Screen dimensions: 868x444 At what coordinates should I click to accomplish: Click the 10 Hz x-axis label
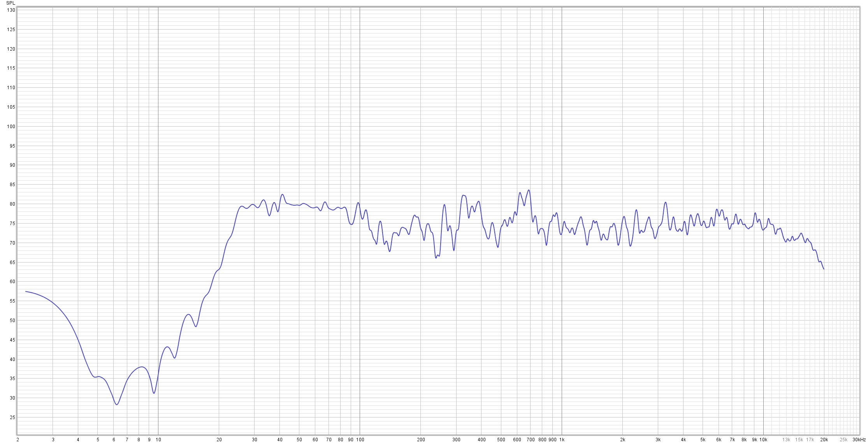click(158, 440)
